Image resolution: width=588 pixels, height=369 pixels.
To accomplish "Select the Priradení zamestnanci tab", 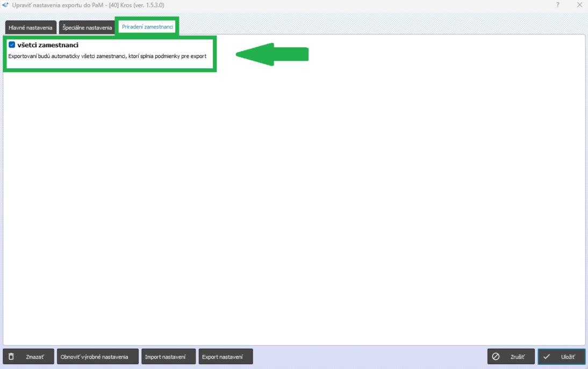I will tap(148, 27).
